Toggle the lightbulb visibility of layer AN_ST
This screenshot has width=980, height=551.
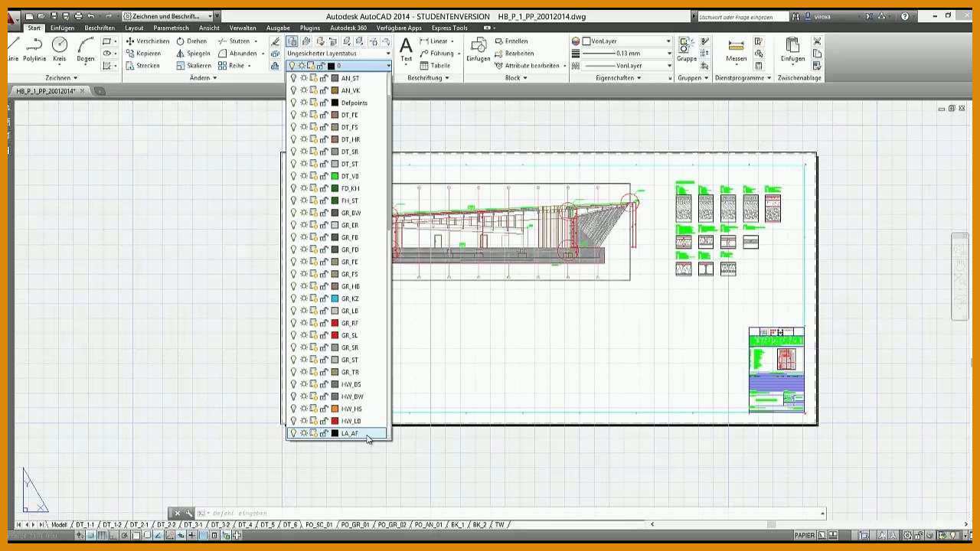[293, 78]
